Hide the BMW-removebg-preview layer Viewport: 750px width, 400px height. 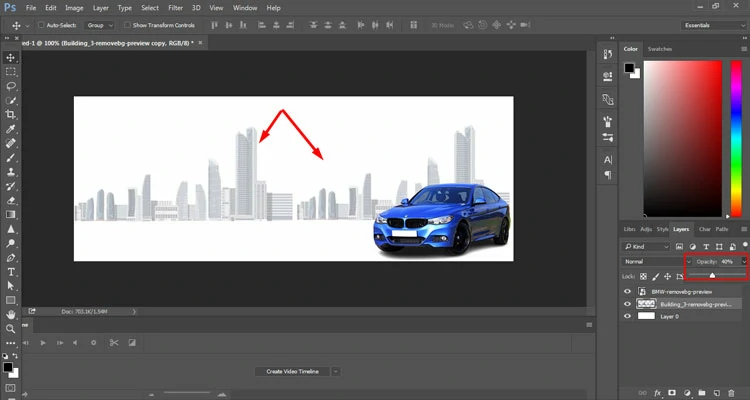point(628,289)
